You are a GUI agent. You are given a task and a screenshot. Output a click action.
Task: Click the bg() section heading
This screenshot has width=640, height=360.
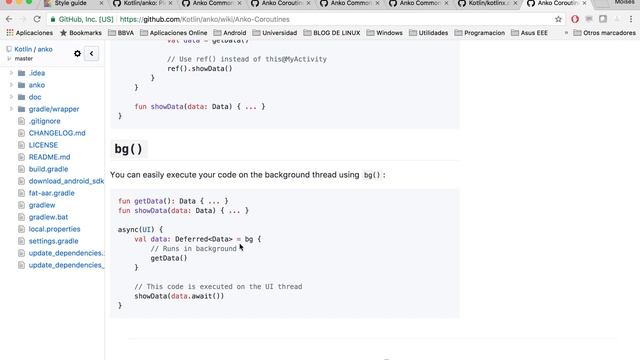tap(129, 149)
